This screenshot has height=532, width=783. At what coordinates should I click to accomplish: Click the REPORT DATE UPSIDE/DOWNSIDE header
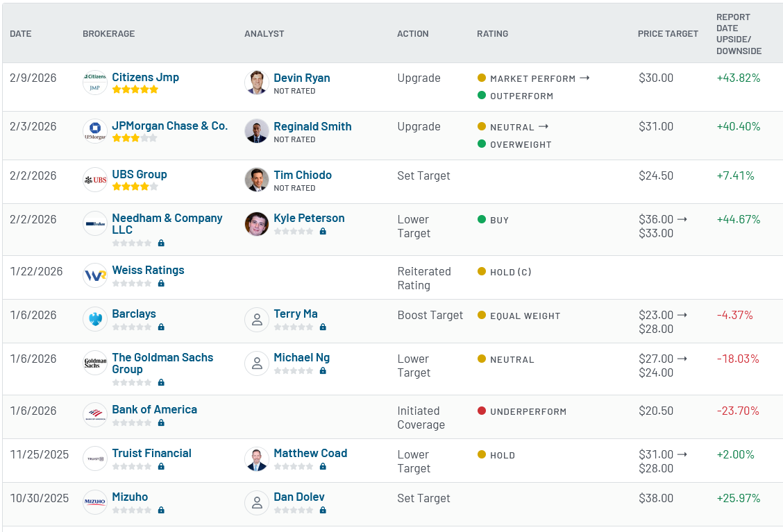(739, 34)
